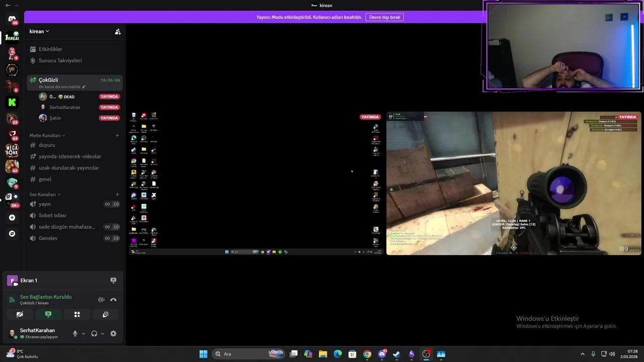Select SerhatKarahan in voice participants
Viewport: 644px width, 362px height.
[79, 107]
